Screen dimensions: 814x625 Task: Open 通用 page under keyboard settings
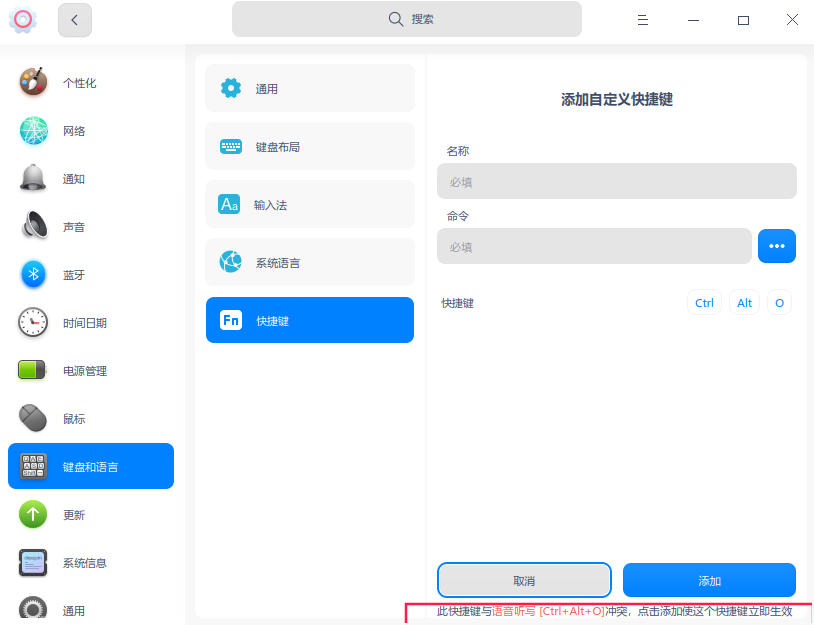(x=310, y=88)
